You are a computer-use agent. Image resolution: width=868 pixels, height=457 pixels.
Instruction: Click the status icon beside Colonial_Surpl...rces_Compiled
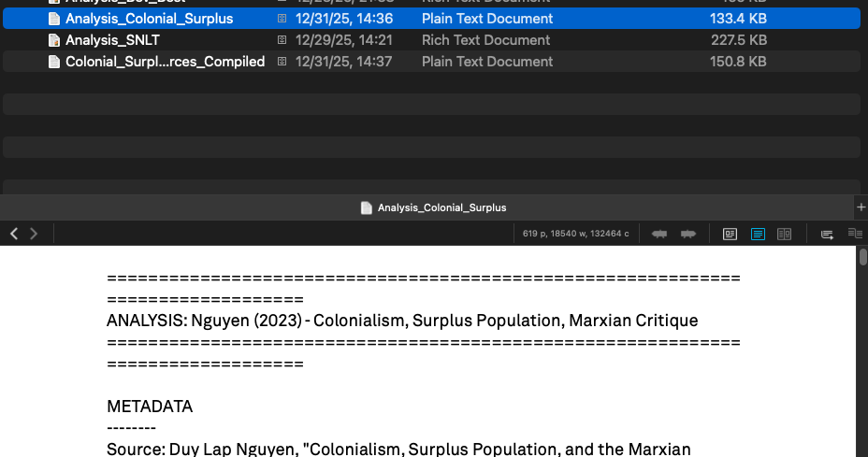(282, 62)
